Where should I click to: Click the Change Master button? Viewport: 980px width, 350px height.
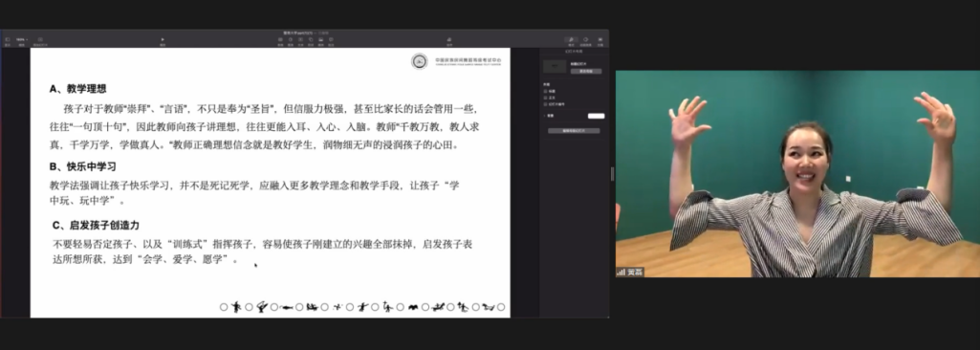point(586,72)
